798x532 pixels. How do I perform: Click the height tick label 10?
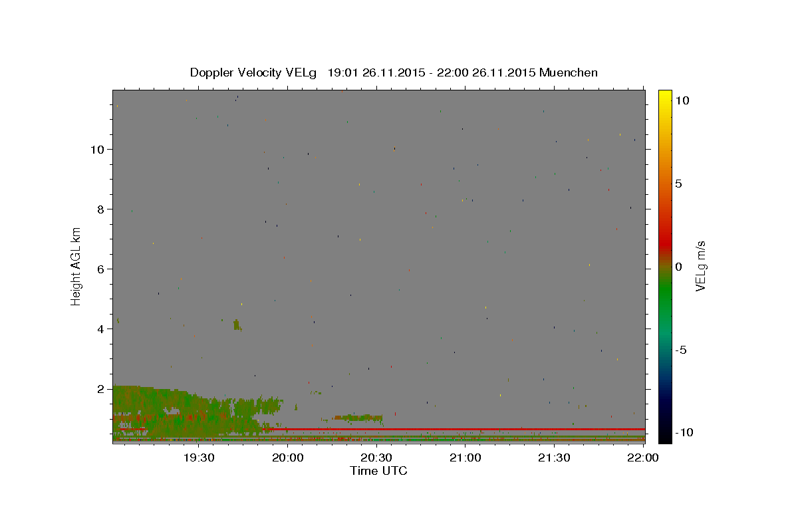[99, 149]
